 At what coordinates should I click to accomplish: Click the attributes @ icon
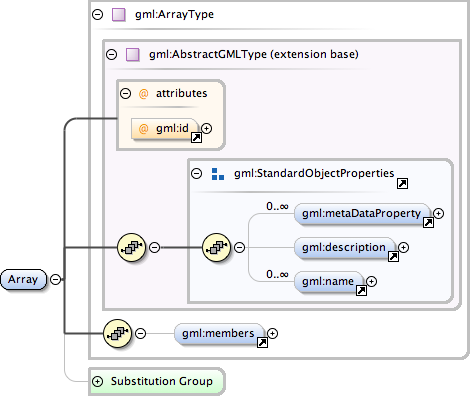[x=143, y=94]
